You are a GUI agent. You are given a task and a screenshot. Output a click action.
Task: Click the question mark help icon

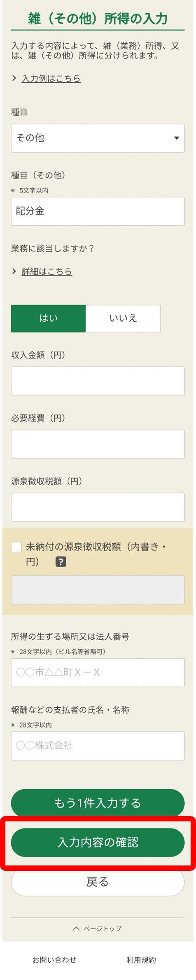click(61, 562)
